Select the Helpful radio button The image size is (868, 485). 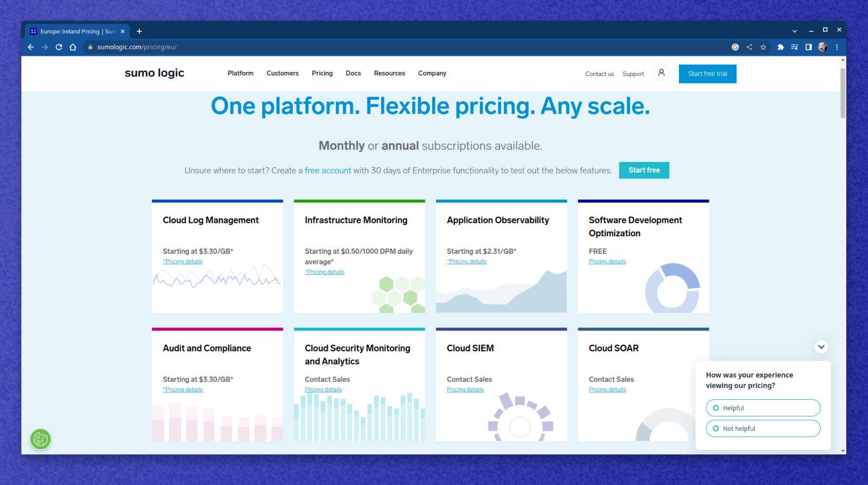click(715, 407)
